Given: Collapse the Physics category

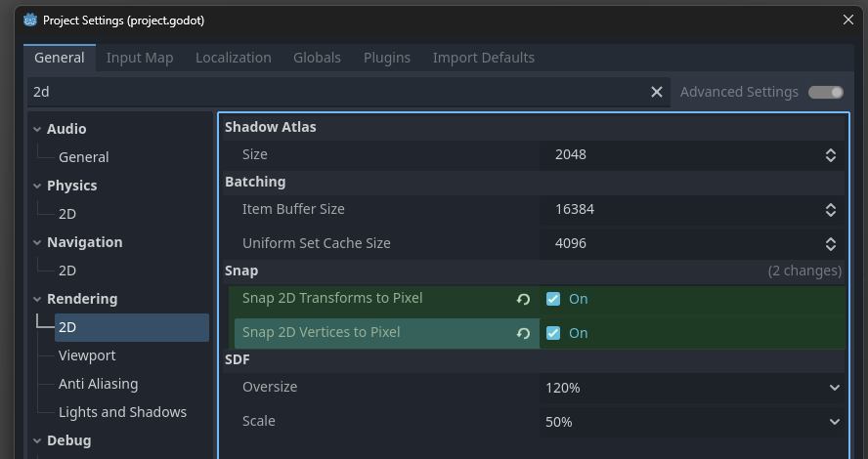Looking at the screenshot, I should (37, 186).
